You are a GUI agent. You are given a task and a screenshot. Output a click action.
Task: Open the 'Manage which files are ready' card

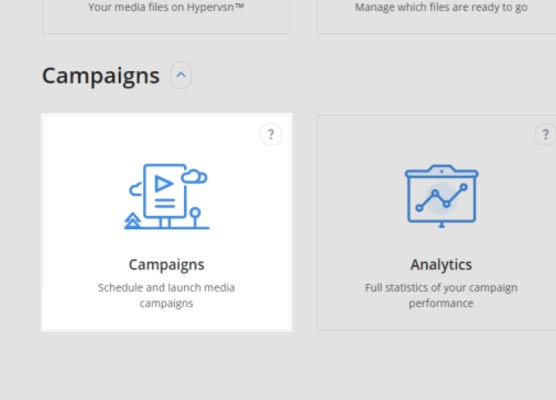tap(437, 17)
